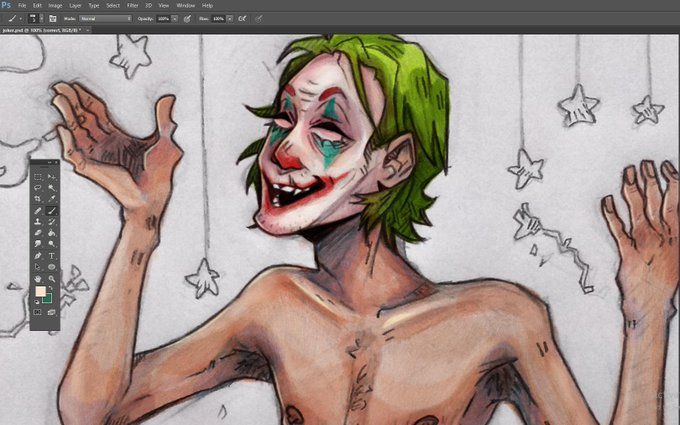Select the Crop tool
This screenshot has width=680, height=425.
[38, 199]
